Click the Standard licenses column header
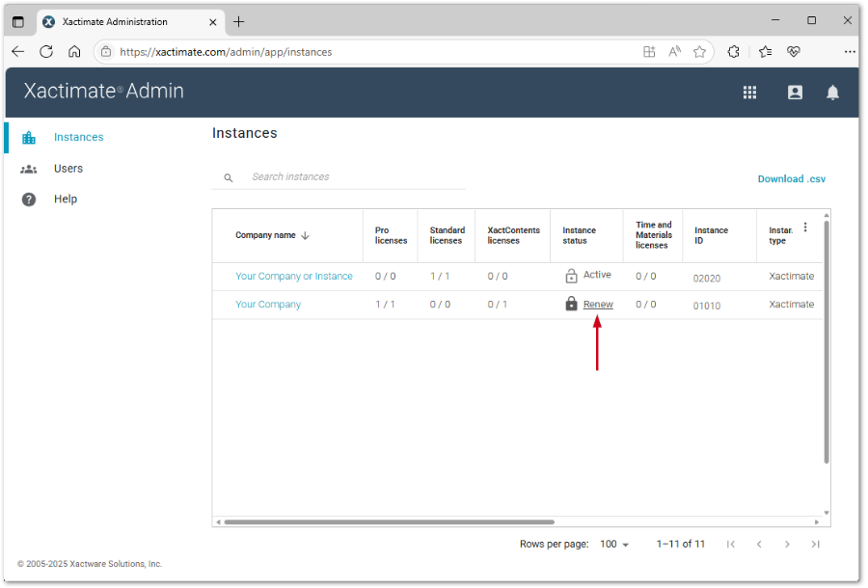This screenshot has width=868, height=588. [448, 235]
